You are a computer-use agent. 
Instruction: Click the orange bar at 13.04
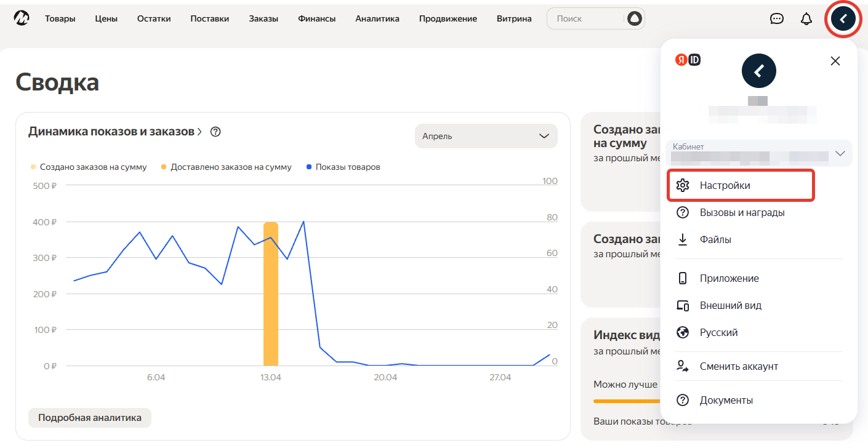pyautogui.click(x=271, y=294)
